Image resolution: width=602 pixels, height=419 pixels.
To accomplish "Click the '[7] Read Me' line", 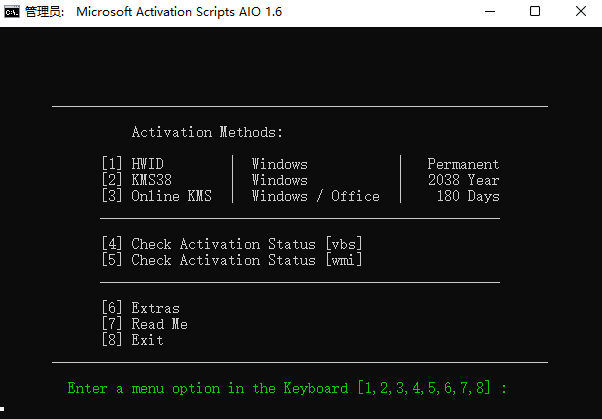I will pyautogui.click(x=145, y=324).
